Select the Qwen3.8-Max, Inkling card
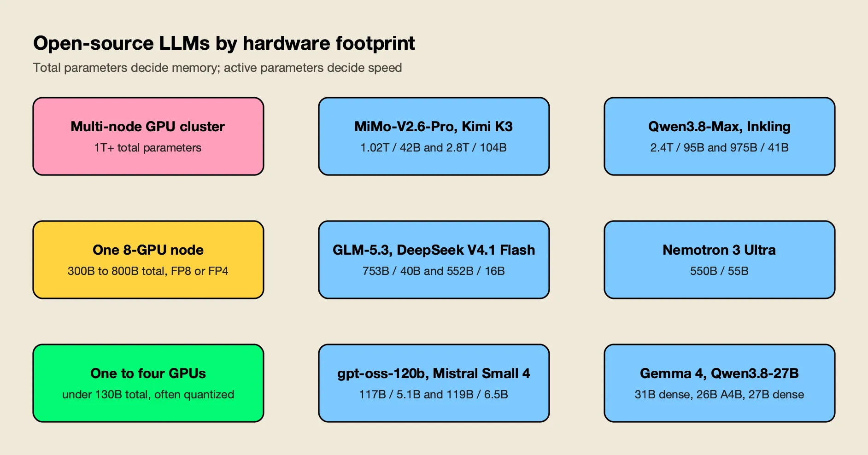Viewport: 868px width, 455px height. pos(720,136)
